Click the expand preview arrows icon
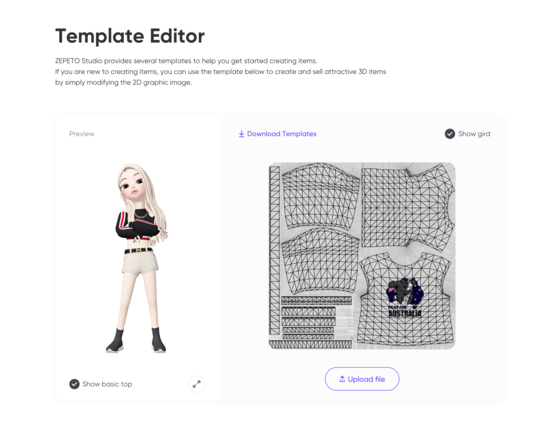The image size is (560, 436). pyautogui.click(x=196, y=384)
